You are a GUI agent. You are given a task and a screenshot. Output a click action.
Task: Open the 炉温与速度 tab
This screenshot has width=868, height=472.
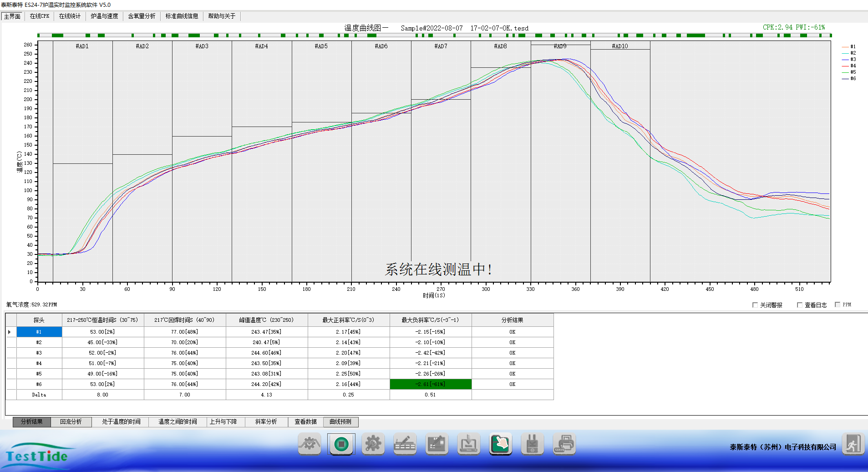tap(104, 16)
